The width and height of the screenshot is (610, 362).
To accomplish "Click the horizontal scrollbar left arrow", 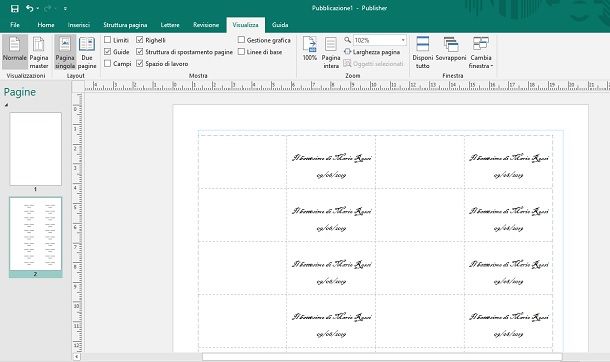I will [x=77, y=357].
